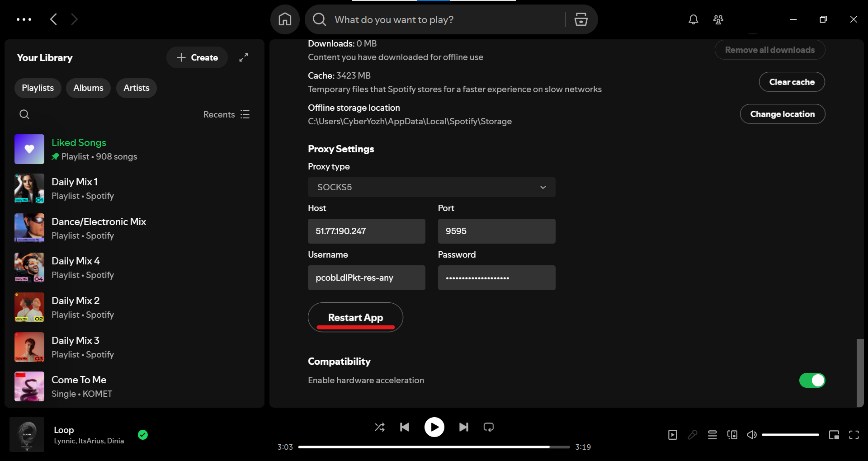Screen dimensions: 868x461
Task: Search within Your Library
Action: click(x=24, y=114)
